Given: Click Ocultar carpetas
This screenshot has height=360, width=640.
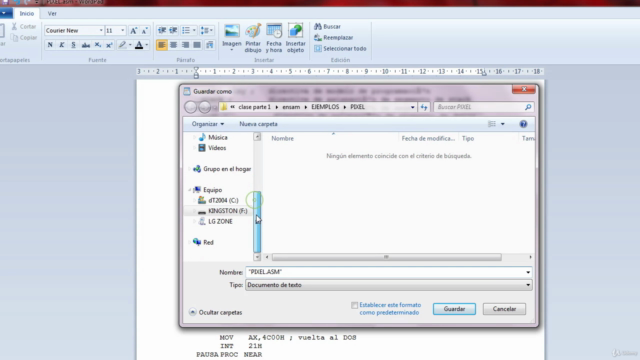Looking at the screenshot, I should 216,312.
